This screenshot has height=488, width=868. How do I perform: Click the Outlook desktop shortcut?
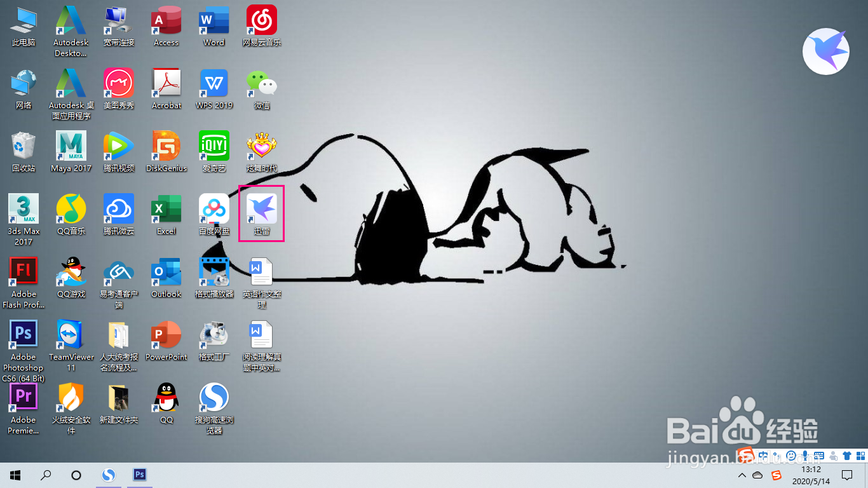pos(166,278)
